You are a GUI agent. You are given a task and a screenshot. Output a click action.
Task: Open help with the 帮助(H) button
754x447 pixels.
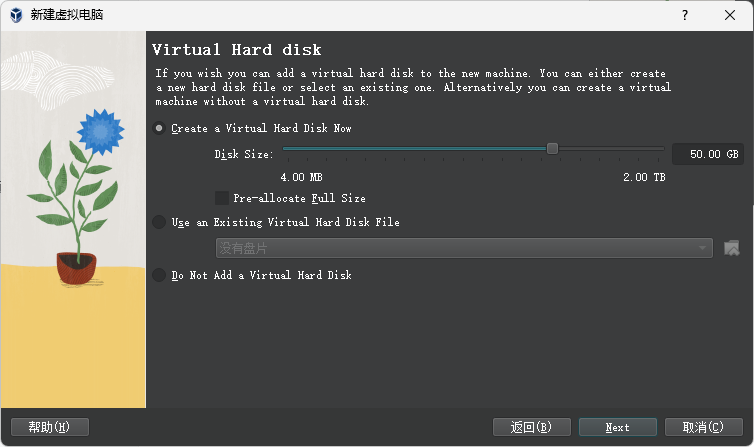(x=49, y=427)
